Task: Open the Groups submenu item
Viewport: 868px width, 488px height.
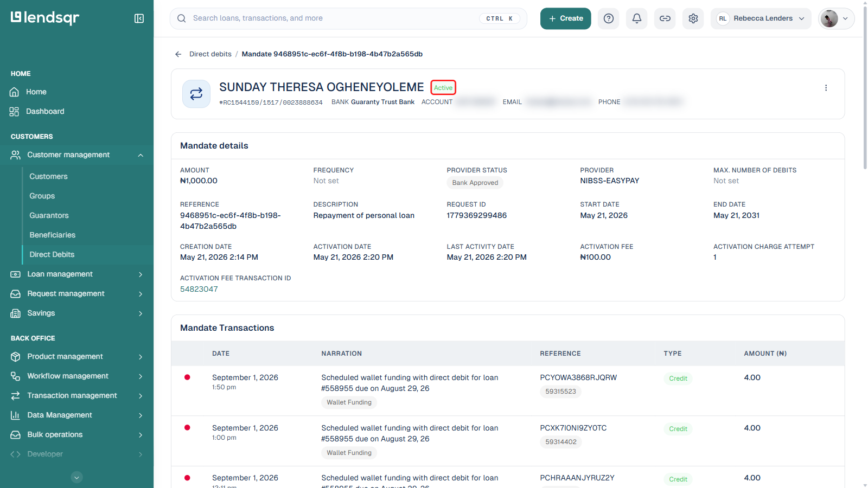Action: point(42,196)
